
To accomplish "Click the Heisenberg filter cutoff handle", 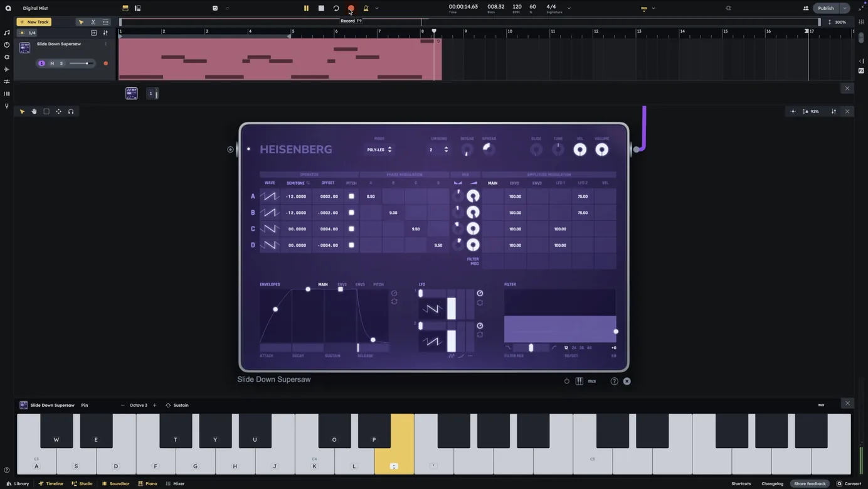I will click(616, 331).
